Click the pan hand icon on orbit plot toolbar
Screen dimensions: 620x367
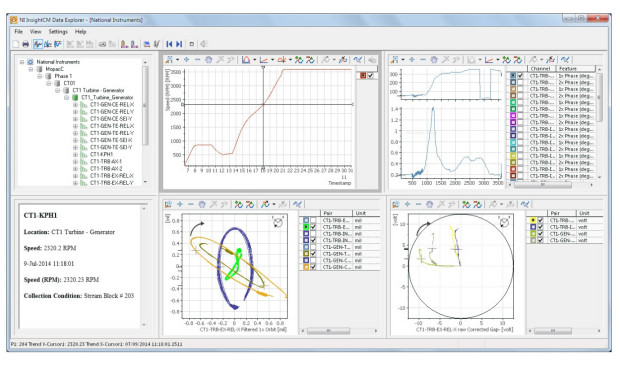(202, 204)
